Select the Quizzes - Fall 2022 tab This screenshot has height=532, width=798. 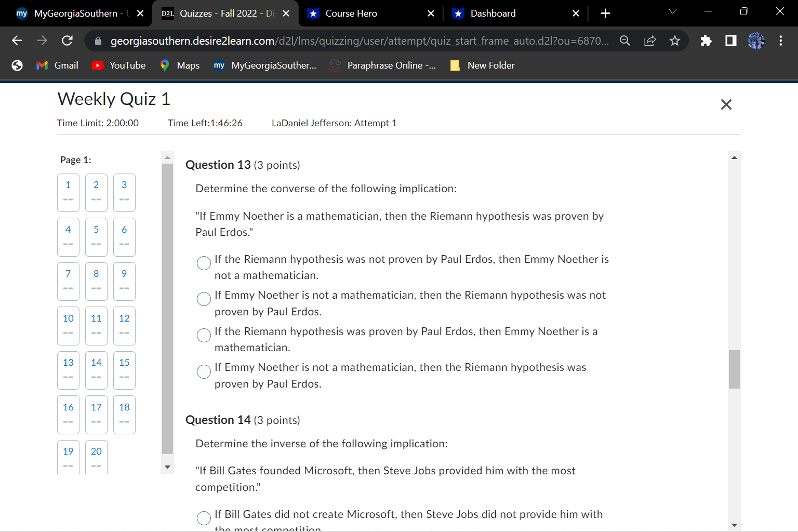[225, 14]
